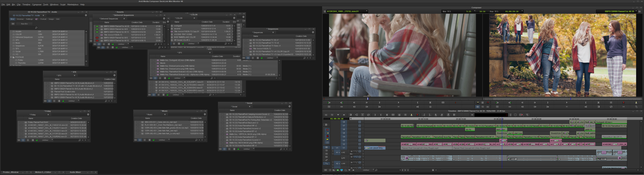The image size is (644, 175).
Task: Click the project bin search field
Action: [x=23, y=28]
